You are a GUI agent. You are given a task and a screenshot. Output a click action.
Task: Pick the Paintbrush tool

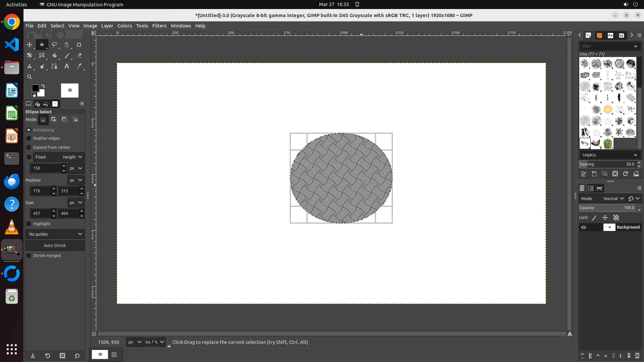[x=67, y=56]
